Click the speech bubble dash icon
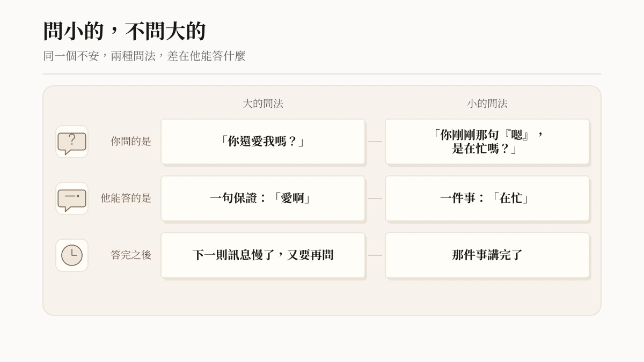Screen dimensions: 644x362 [x=72, y=198]
